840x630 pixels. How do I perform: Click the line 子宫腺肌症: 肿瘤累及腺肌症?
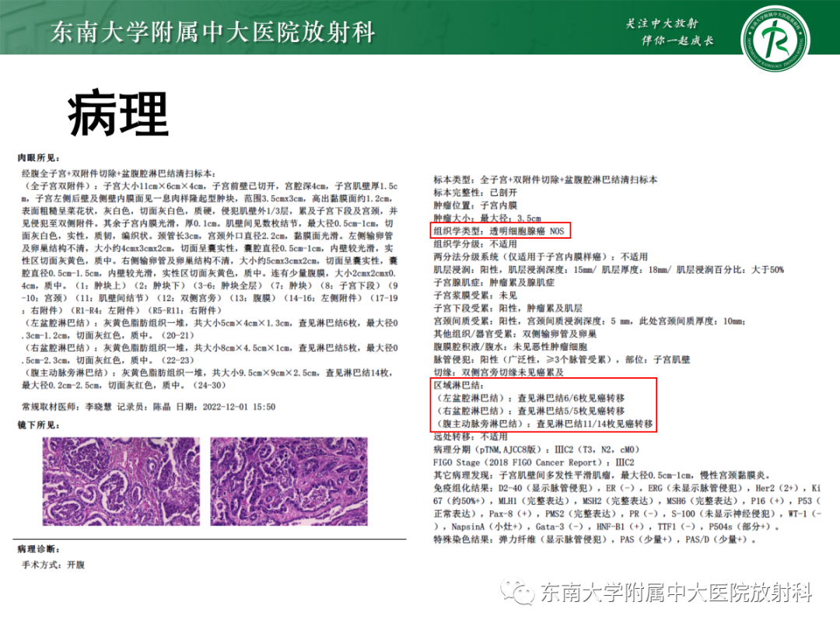click(494, 283)
